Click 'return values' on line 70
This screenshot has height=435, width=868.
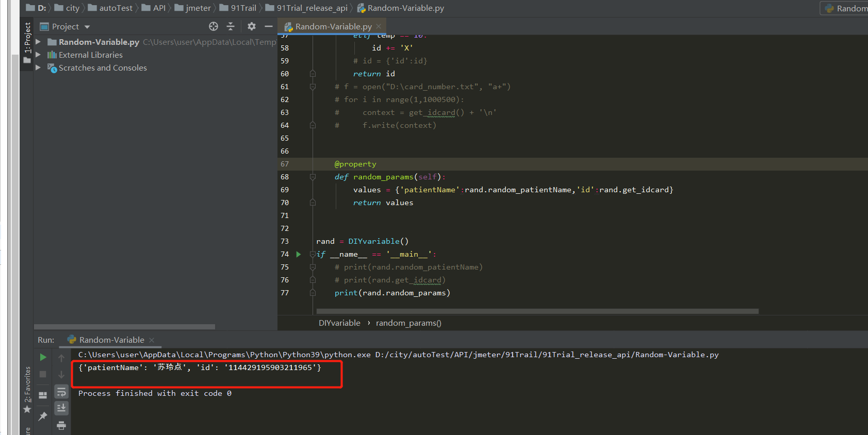coord(383,203)
